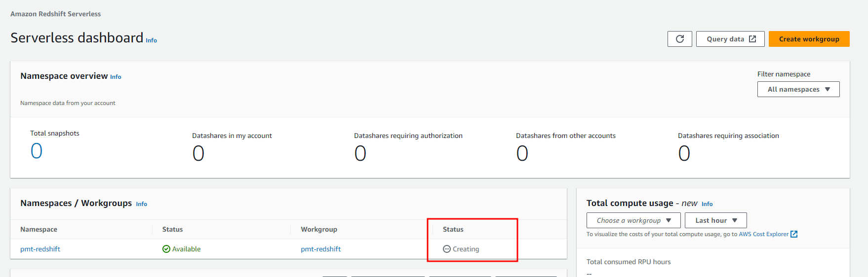Click the Creating in-progress status icon
Viewport: 868px width, 277px height.
[447, 249]
